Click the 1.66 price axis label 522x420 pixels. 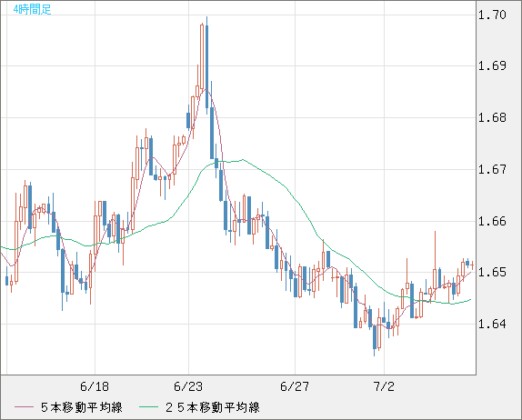click(492, 221)
